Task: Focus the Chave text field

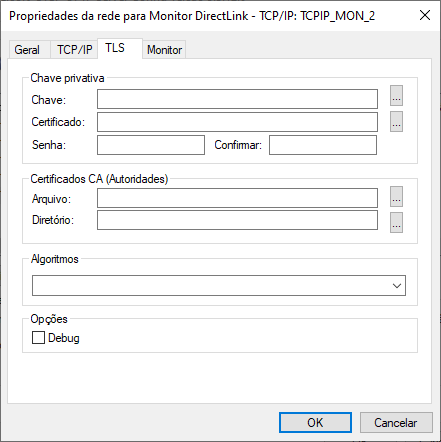Action: [237, 99]
